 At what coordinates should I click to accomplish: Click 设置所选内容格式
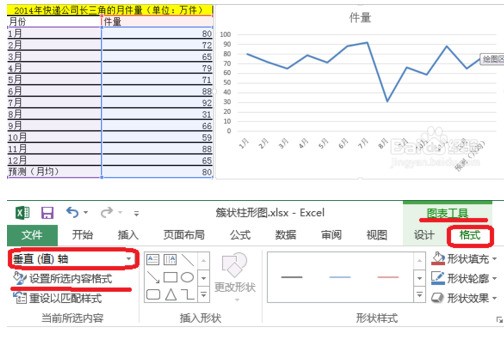[63, 278]
